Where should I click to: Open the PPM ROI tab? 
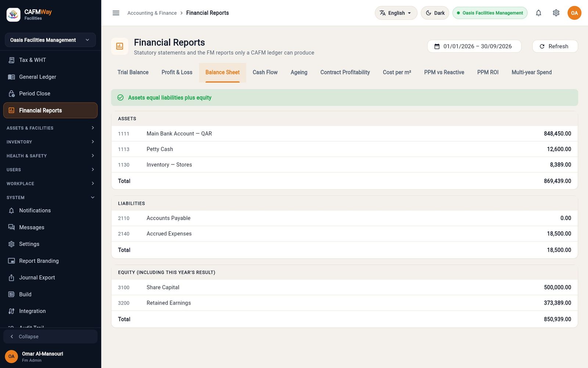point(488,72)
